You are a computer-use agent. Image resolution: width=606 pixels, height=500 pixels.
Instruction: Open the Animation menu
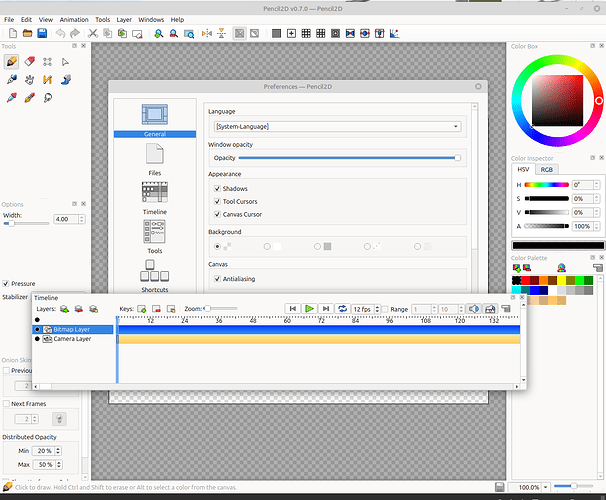(72, 19)
